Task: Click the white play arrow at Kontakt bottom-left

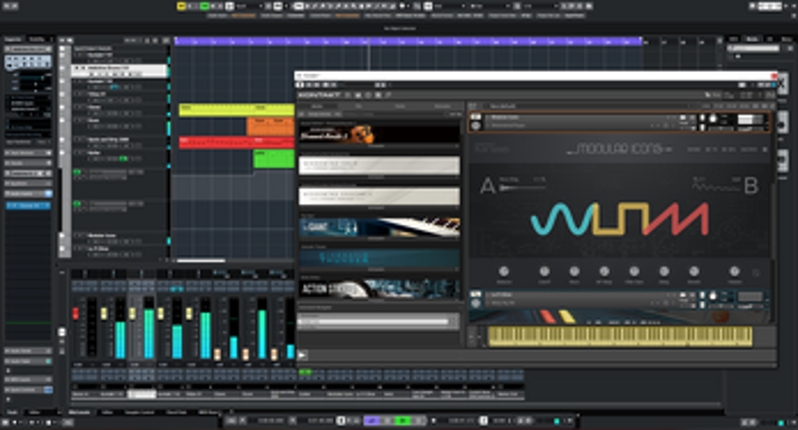Action: (x=302, y=355)
